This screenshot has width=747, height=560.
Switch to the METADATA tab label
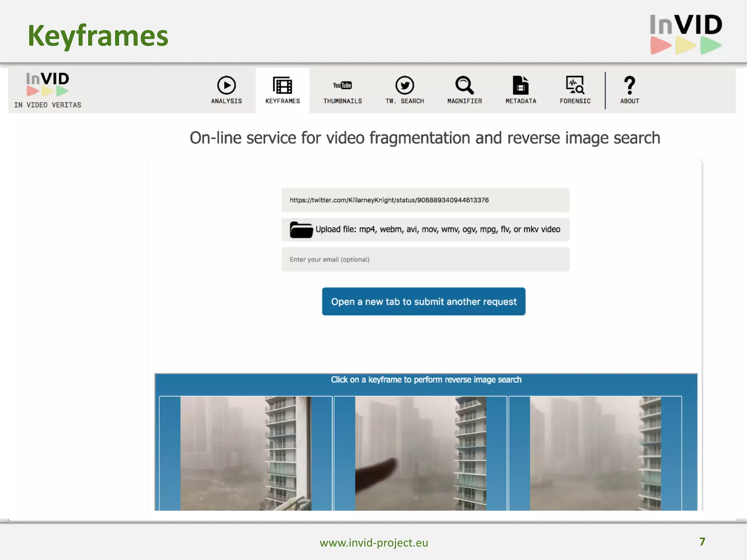coord(521,101)
